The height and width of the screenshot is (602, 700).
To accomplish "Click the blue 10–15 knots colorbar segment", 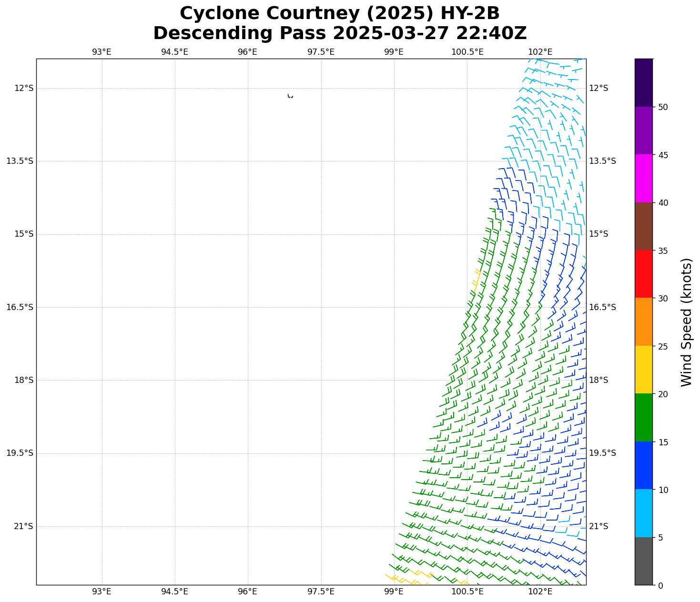I will [x=643, y=465].
